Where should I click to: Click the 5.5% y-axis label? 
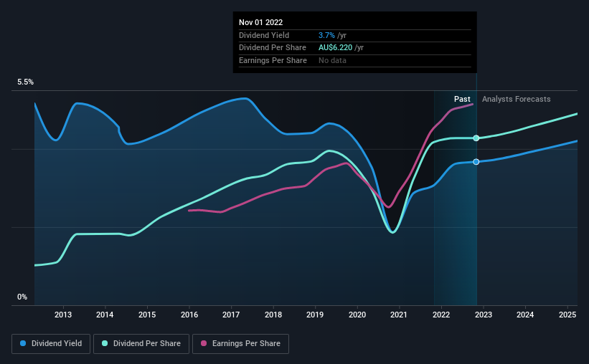click(x=25, y=82)
